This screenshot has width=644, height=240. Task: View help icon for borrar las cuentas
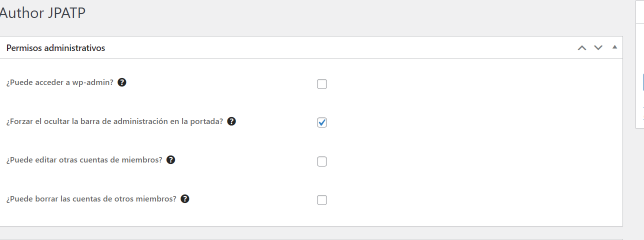[x=185, y=198]
